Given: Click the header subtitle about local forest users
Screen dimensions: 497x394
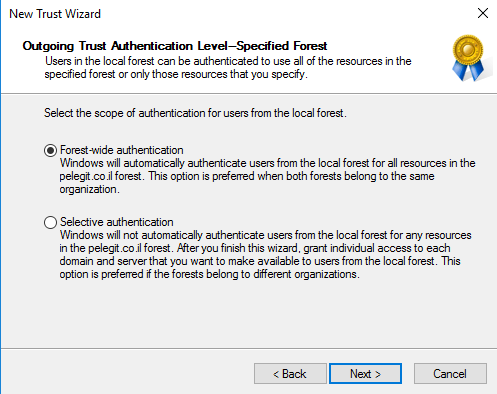Looking at the screenshot, I should click(x=228, y=68).
